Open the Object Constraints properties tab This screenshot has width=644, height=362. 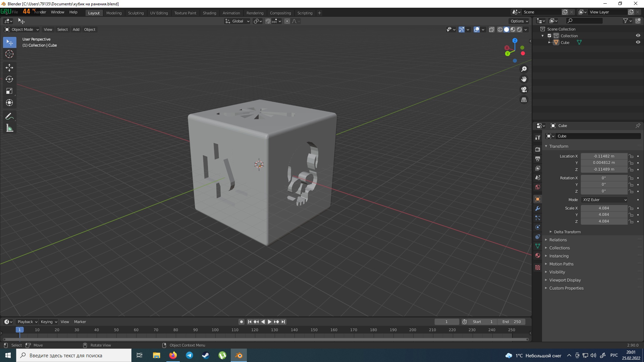(538, 237)
